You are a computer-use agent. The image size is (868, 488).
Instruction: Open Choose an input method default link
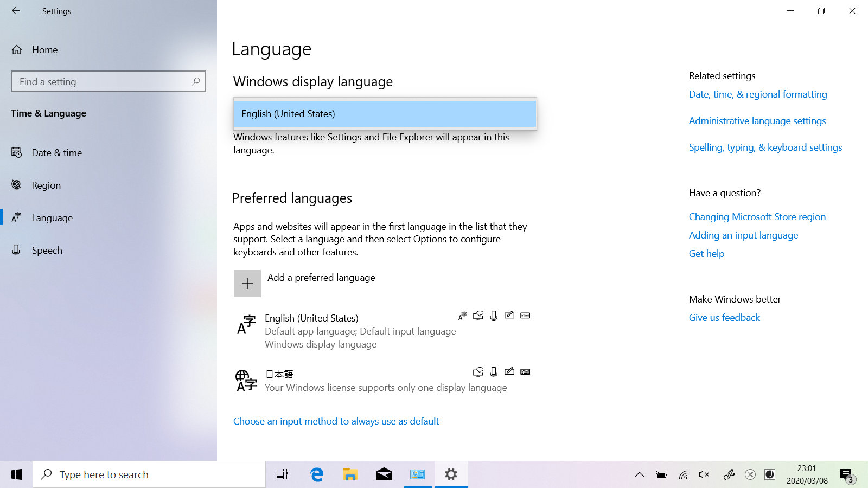(x=336, y=421)
